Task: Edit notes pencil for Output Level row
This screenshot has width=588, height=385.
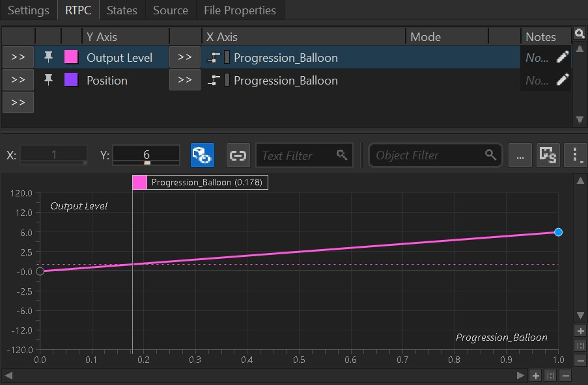Action: coord(563,57)
